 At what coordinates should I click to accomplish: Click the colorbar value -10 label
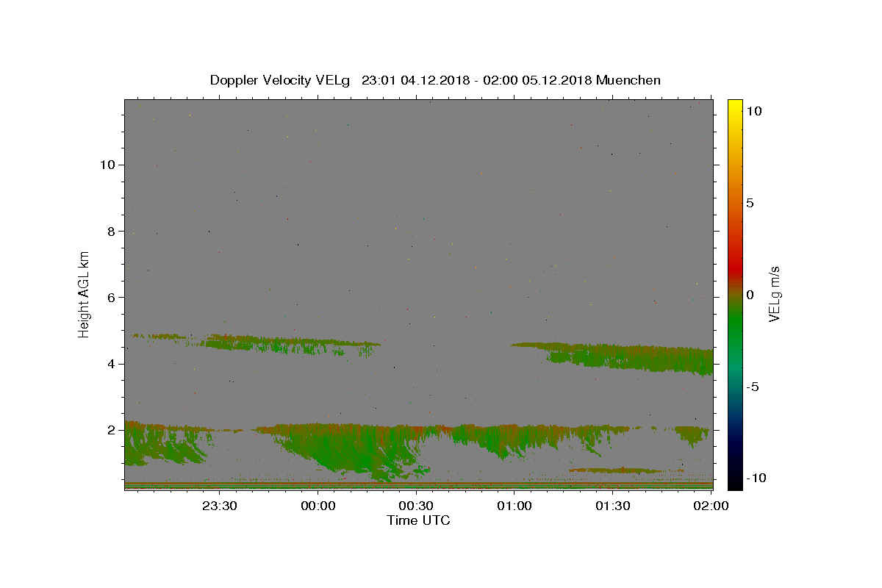pos(756,478)
